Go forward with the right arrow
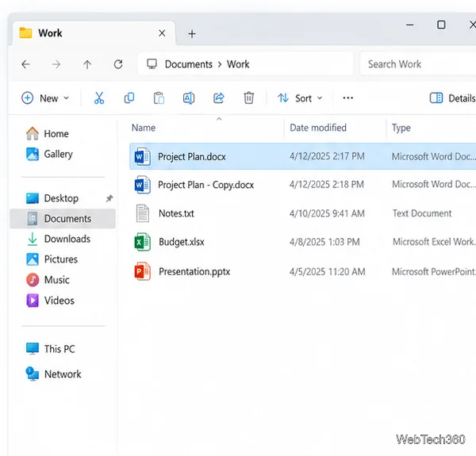The image size is (476, 456). (x=56, y=64)
